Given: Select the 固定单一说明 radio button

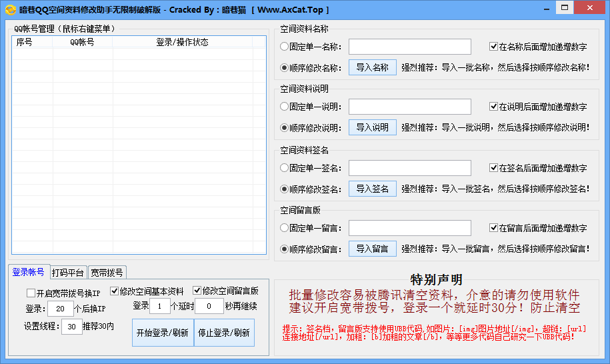Looking at the screenshot, I should click(285, 107).
